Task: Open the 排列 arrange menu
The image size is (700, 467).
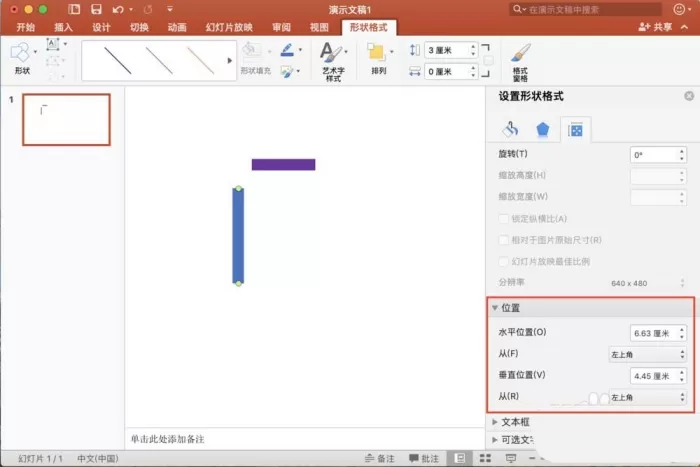Action: click(x=379, y=58)
